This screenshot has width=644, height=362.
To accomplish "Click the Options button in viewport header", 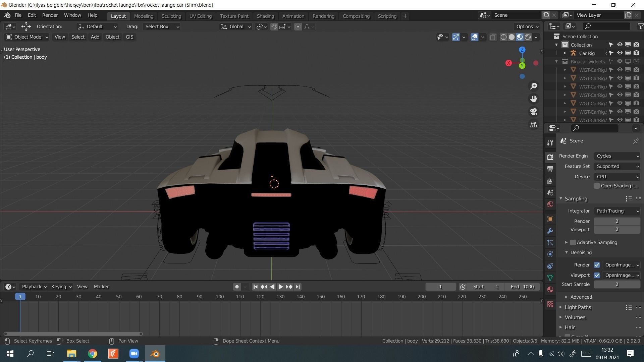I will [x=526, y=26].
